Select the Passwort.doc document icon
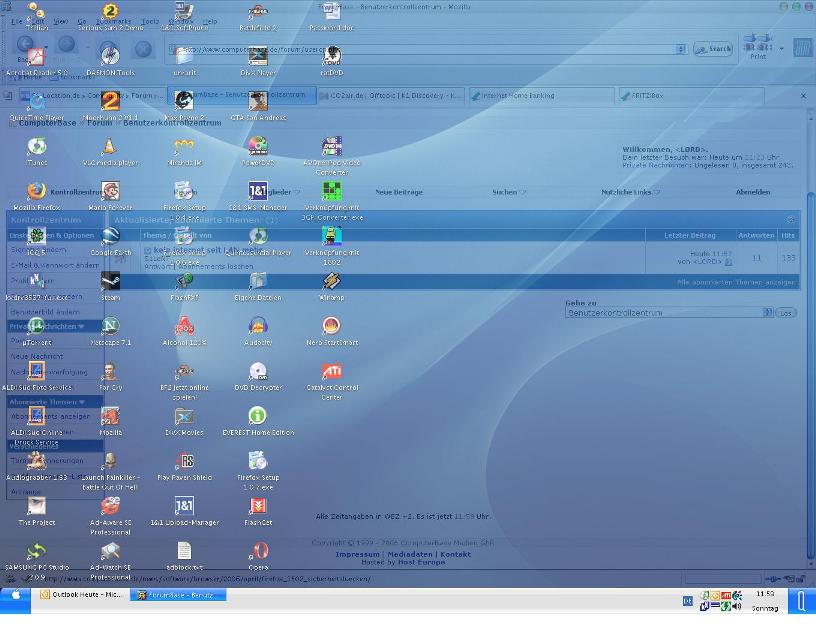The width and height of the screenshot is (816, 635). pyautogui.click(x=332, y=16)
